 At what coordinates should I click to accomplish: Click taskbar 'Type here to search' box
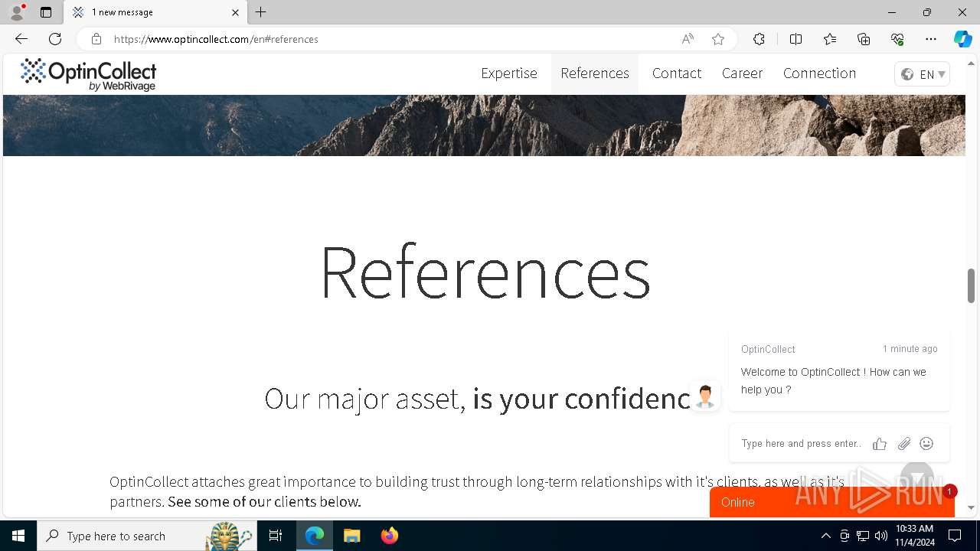tap(147, 536)
